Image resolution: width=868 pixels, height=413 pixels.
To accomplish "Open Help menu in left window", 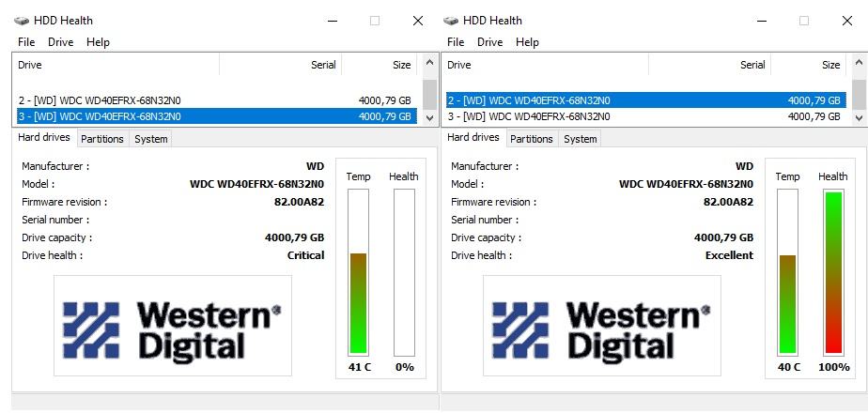I will 98,42.
